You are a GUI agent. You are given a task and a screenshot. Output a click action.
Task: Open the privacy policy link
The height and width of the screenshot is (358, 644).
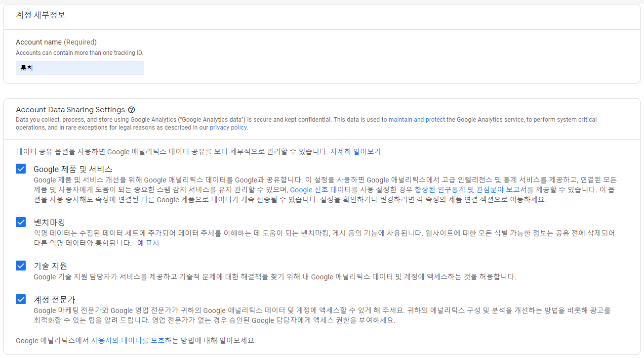(228, 128)
